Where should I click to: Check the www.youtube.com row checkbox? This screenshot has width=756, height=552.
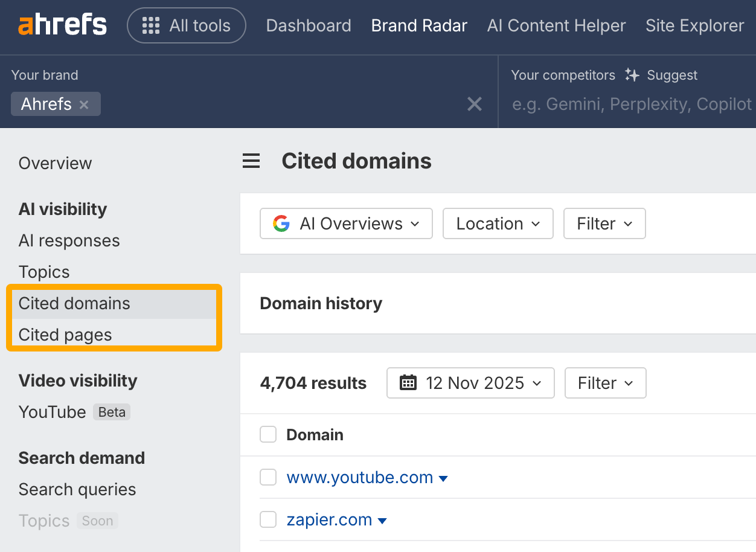(x=268, y=477)
